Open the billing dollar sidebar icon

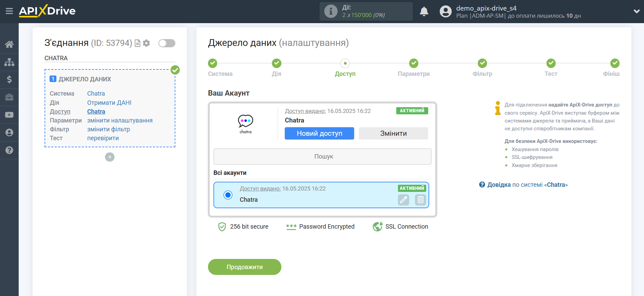coord(9,80)
